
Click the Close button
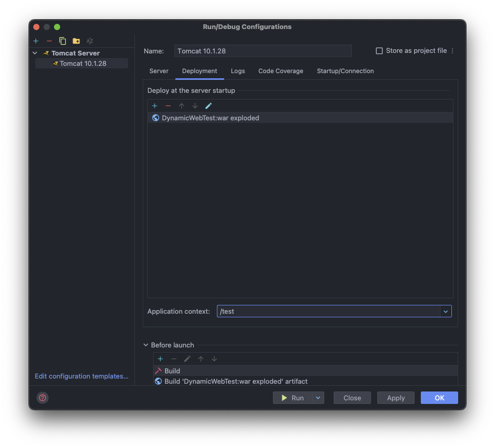(352, 398)
